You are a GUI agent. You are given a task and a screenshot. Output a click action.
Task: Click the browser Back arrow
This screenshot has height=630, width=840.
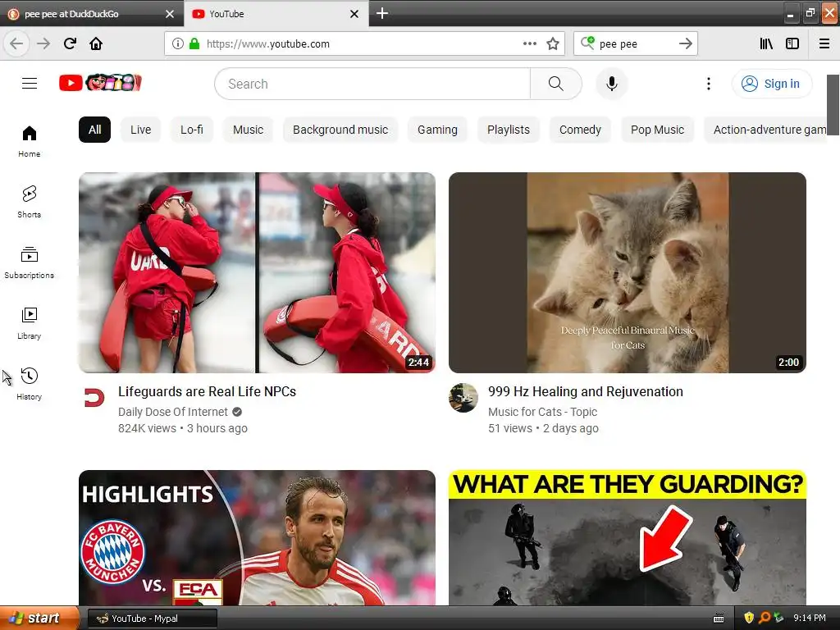pos(16,44)
